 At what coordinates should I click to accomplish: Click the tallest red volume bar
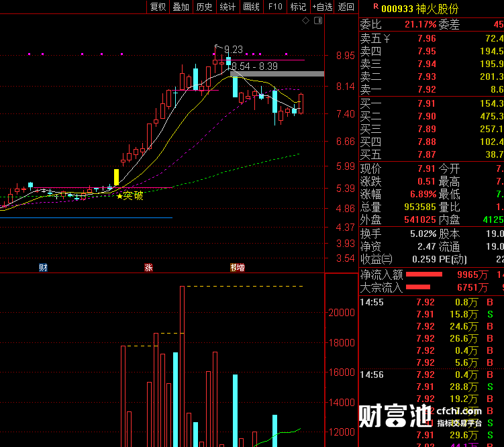coord(183,366)
